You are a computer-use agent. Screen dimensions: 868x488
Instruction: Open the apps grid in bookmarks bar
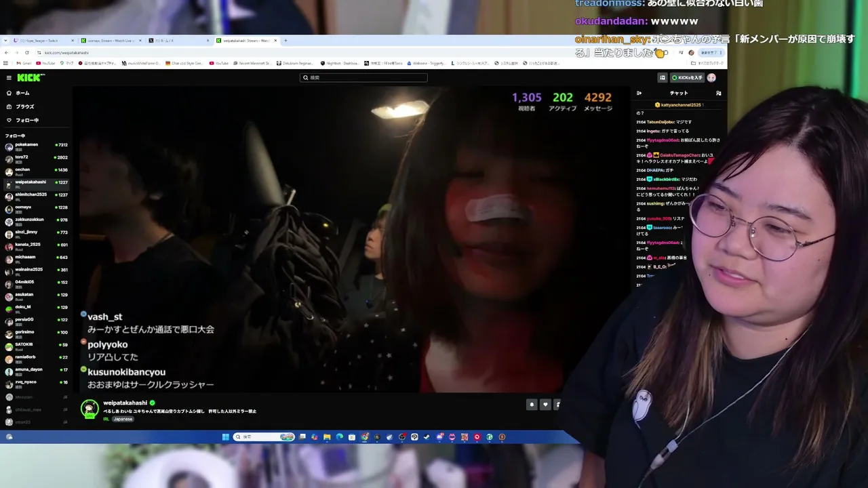click(6, 63)
